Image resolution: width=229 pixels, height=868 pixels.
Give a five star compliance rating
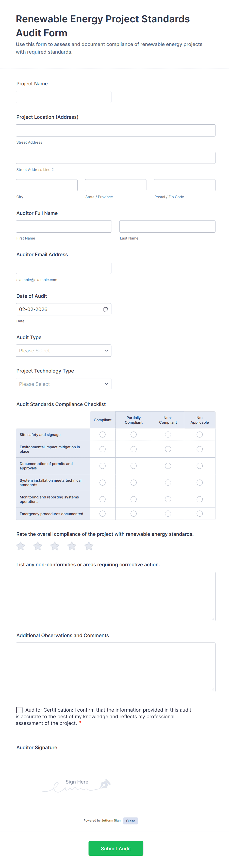[89, 546]
